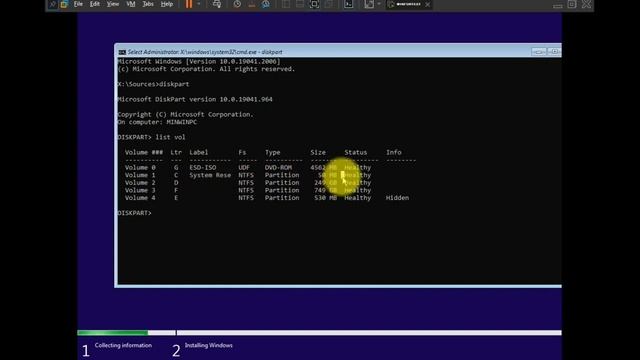Viewport: 640px width, 360px height.
Task: Enter full screen mode icon
Action: (314, 4)
